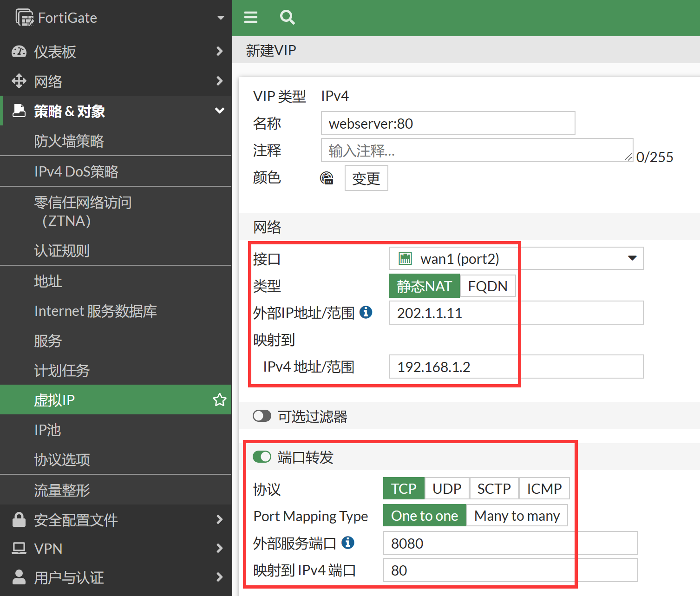Disable the 端口转发 toggle
Image resolution: width=700 pixels, height=596 pixels.
[262, 457]
